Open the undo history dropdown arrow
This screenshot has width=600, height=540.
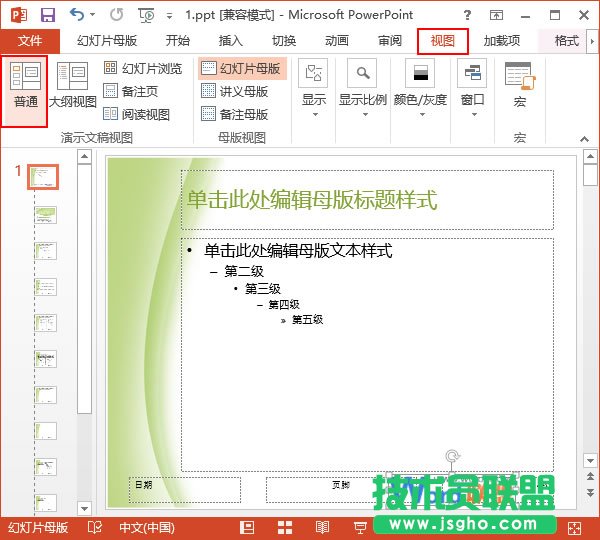pyautogui.click(x=93, y=15)
